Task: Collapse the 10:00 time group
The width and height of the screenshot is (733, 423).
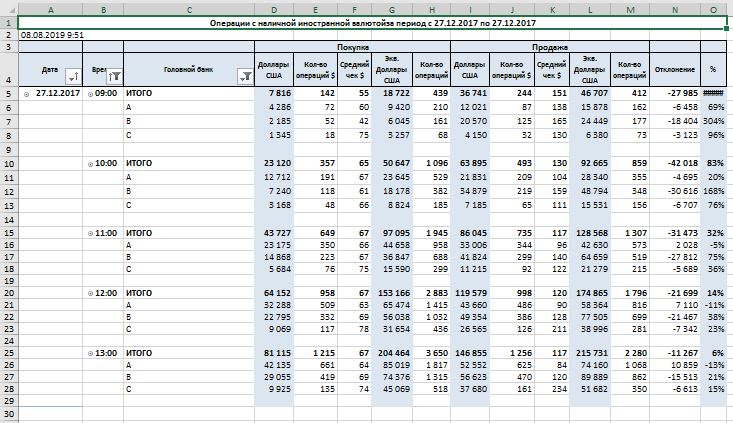Action: click(90, 164)
